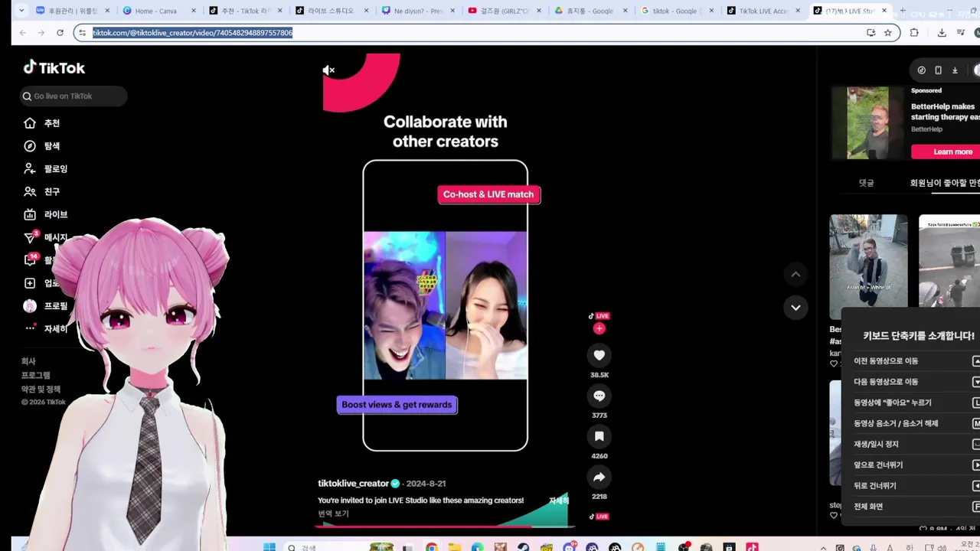This screenshot has width=980, height=551.
Task: Share the video with the arrow icon
Action: pos(599,477)
